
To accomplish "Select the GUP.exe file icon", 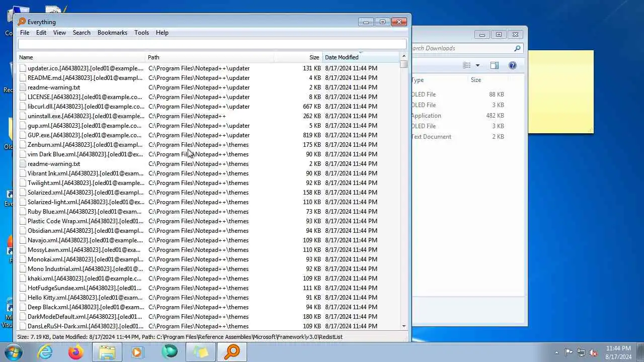I will pyautogui.click(x=23, y=135).
